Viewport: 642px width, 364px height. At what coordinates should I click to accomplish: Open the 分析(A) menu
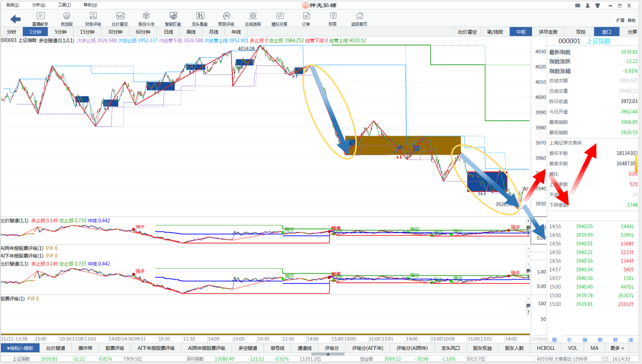[x=39, y=5]
